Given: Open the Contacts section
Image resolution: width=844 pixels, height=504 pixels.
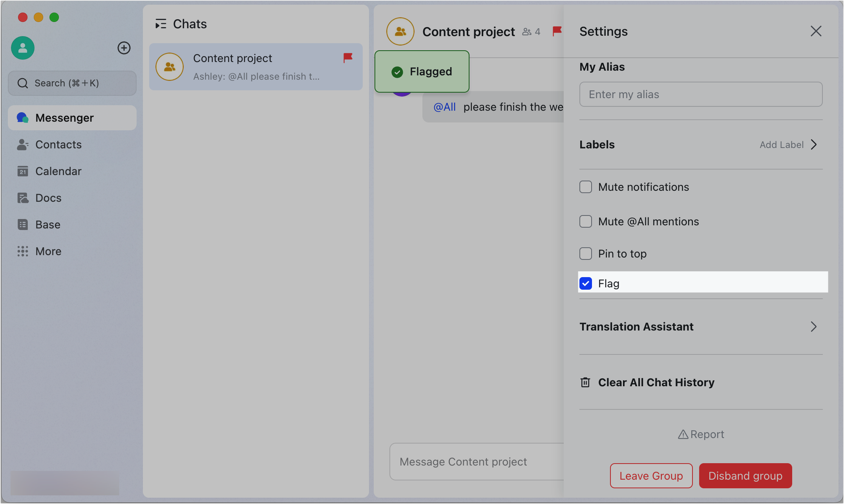Looking at the screenshot, I should coord(58,144).
